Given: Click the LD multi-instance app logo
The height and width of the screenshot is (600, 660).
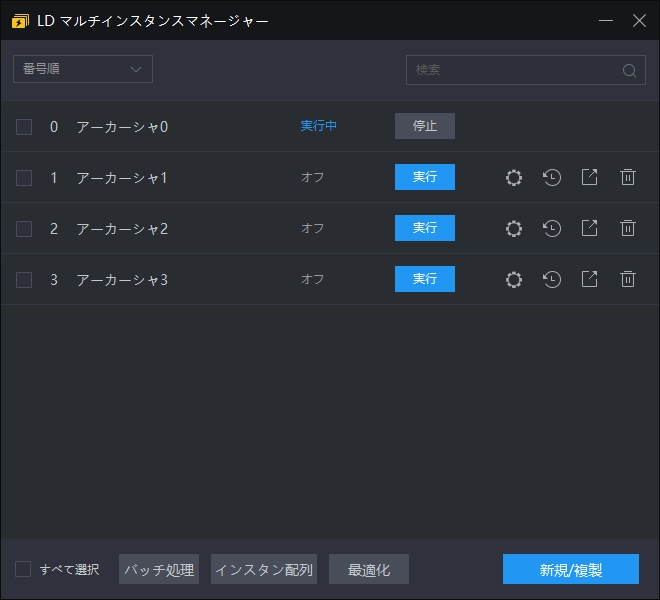Looking at the screenshot, I should point(20,21).
